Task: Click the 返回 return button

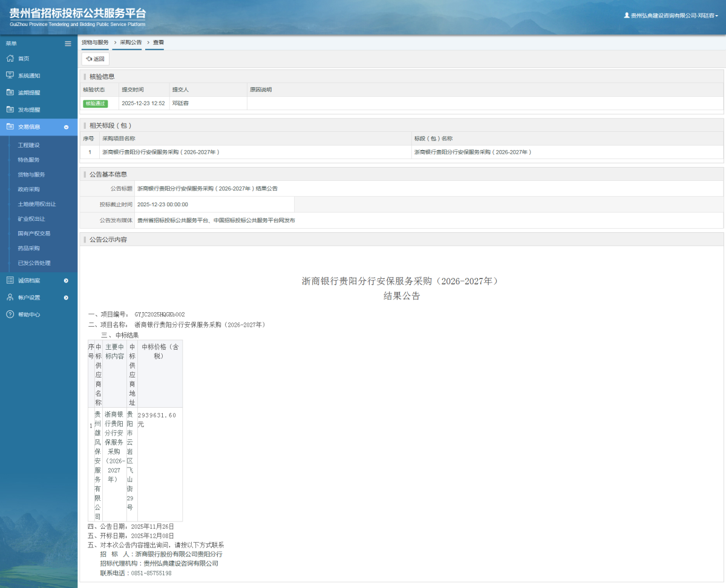Action: pyautogui.click(x=95, y=59)
